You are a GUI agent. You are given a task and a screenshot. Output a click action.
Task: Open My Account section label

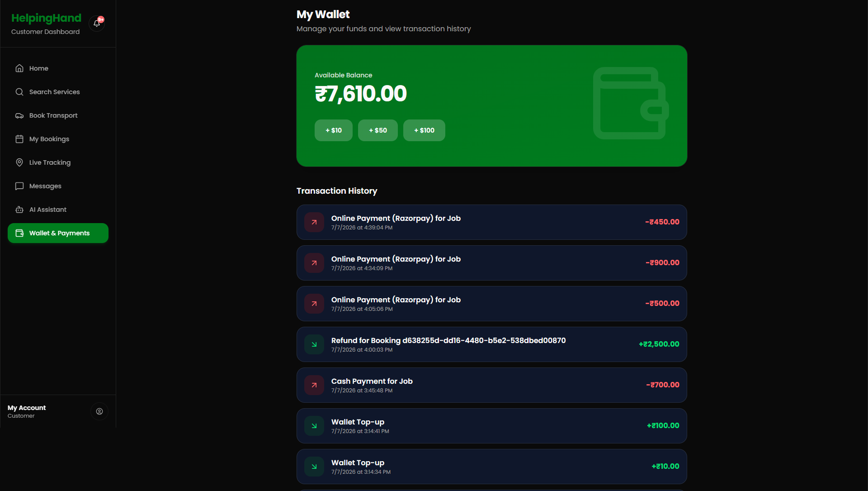[27, 408]
